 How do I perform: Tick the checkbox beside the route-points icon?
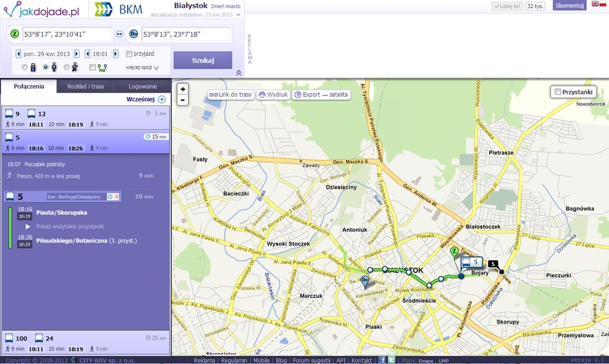92,68
